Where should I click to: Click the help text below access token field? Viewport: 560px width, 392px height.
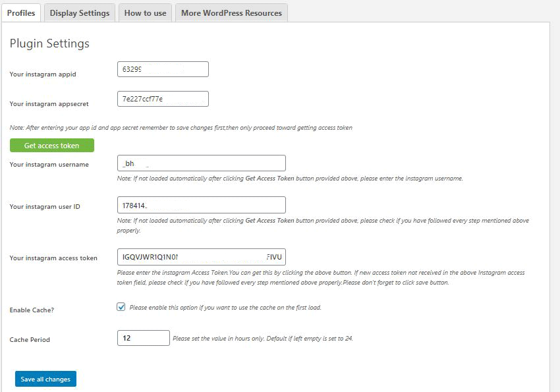[321, 277]
